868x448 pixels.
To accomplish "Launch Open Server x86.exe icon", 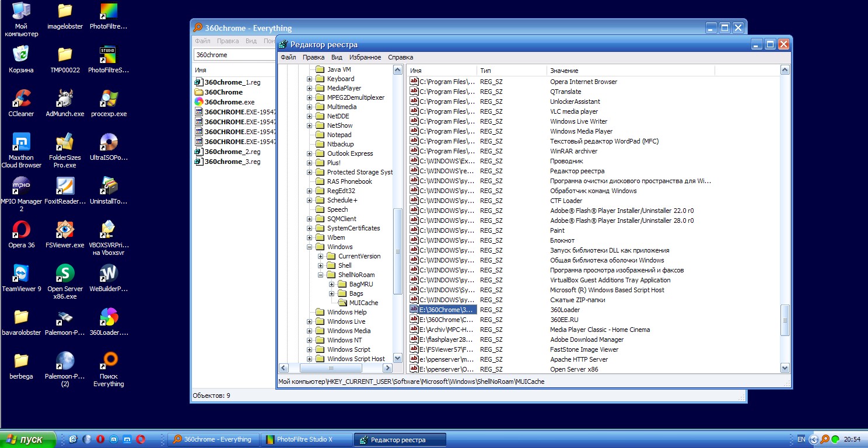I will [x=65, y=282].
